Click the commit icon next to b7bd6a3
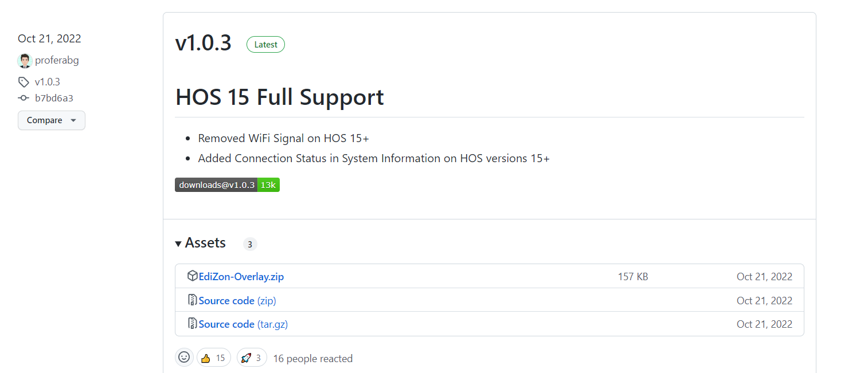Screen dimensions: 868x373 coord(24,98)
